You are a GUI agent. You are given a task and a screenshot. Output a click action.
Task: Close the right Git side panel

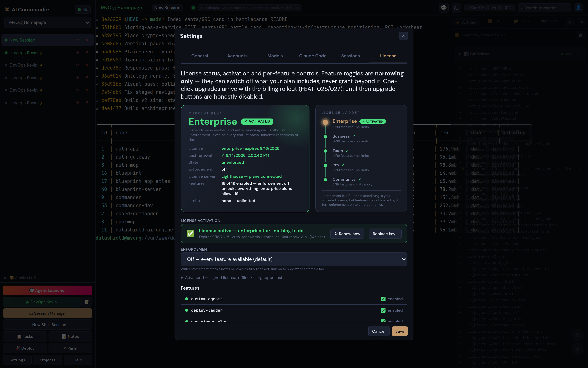pyautogui.click(x=582, y=22)
